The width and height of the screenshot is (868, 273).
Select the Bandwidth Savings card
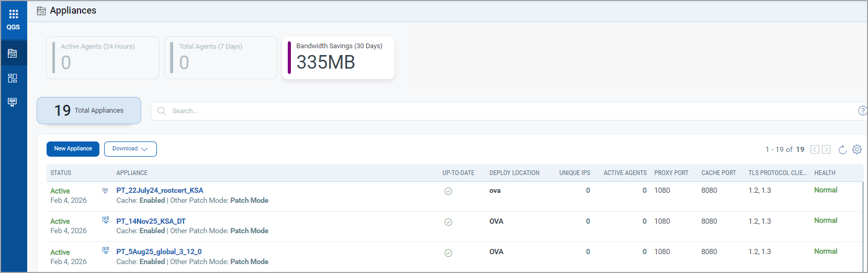pos(338,58)
